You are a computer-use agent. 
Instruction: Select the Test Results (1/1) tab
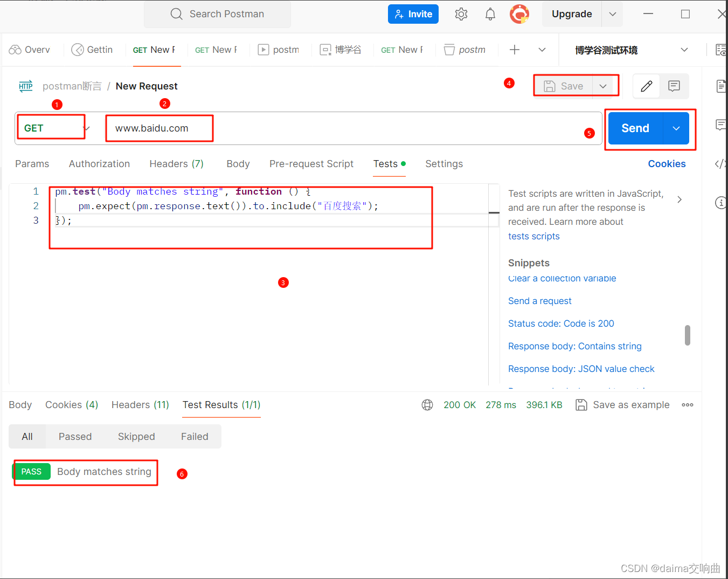click(221, 405)
